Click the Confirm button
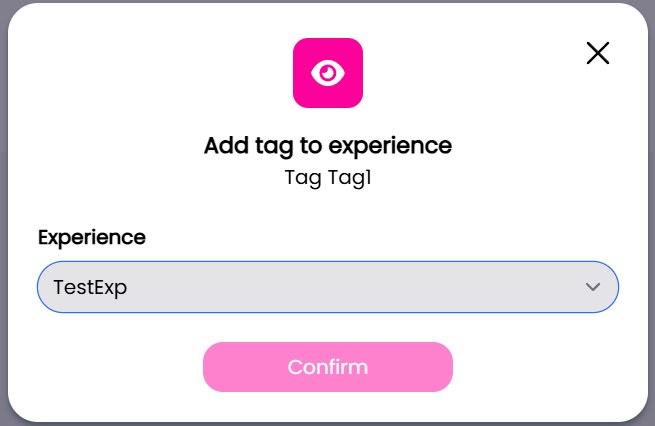The width and height of the screenshot is (655, 426). click(x=328, y=367)
